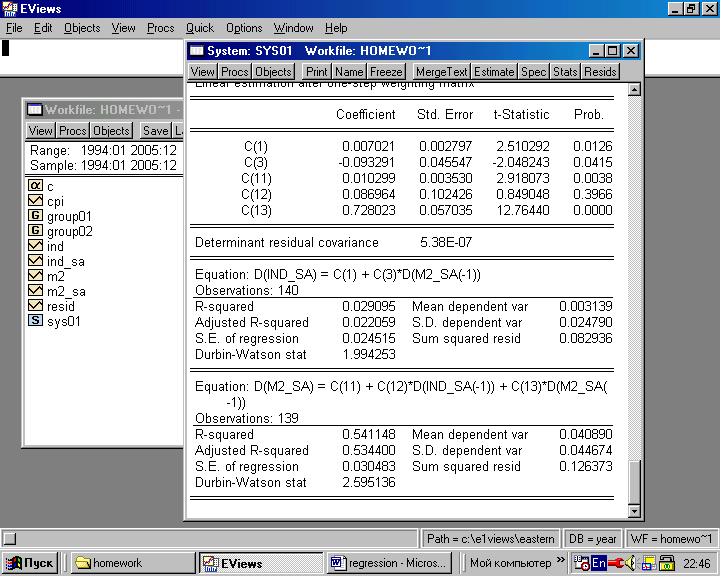Screen dimensions: 720x576
Task: Click the En language indicator in tray
Action: [x=599, y=562]
